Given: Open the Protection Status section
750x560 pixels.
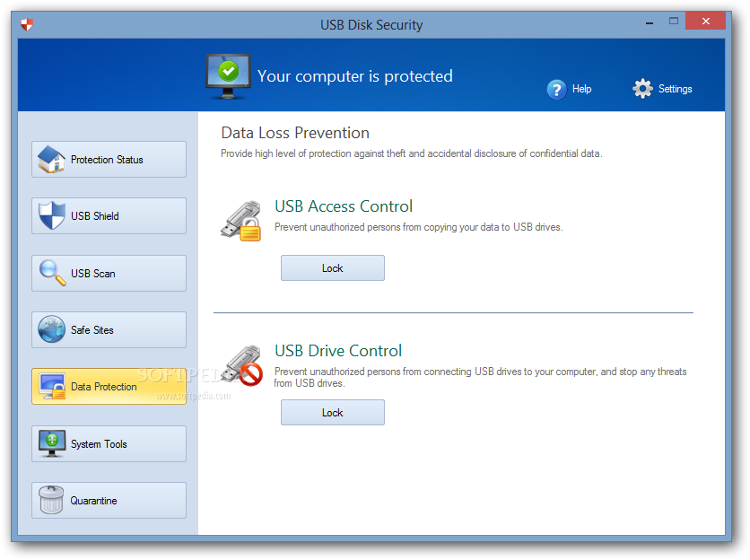Looking at the screenshot, I should pyautogui.click(x=109, y=160).
